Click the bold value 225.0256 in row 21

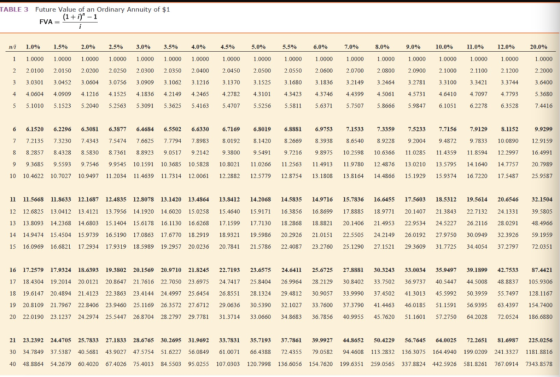540,341
